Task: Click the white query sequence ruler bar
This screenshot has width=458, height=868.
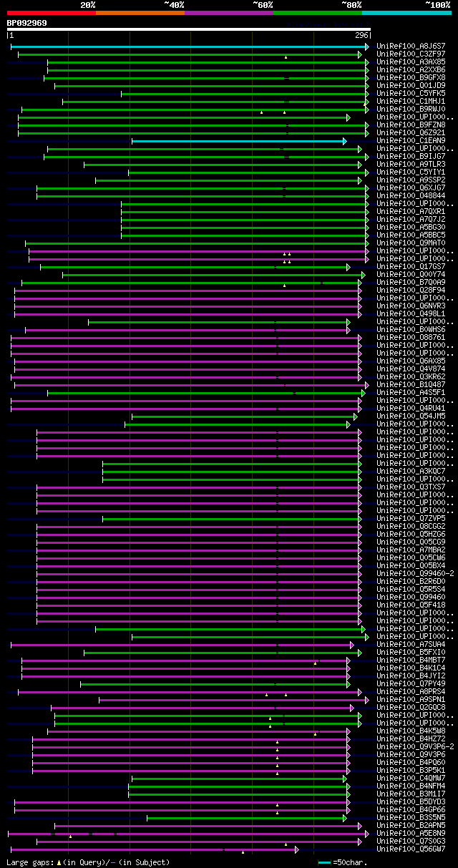Action: pos(189,29)
